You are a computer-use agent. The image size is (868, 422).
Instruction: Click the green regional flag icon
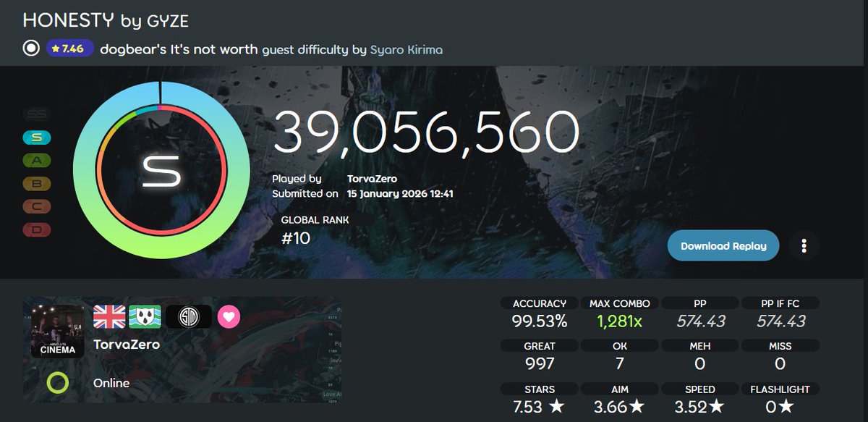click(145, 316)
